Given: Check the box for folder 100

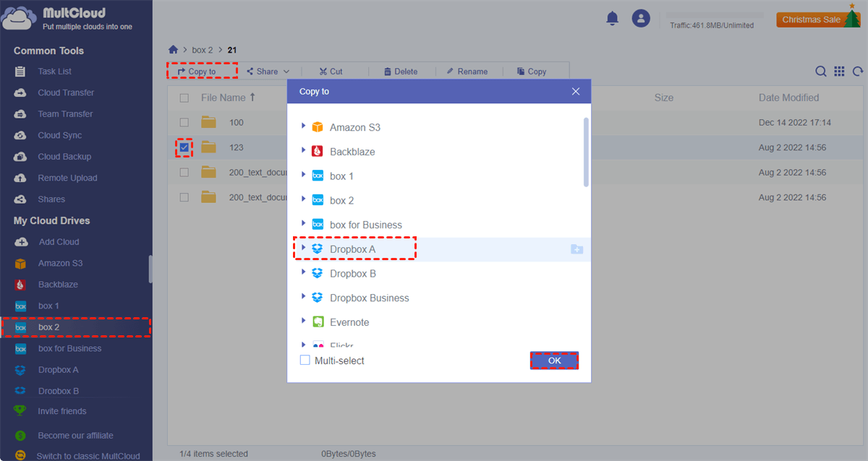Looking at the screenshot, I should click(184, 122).
